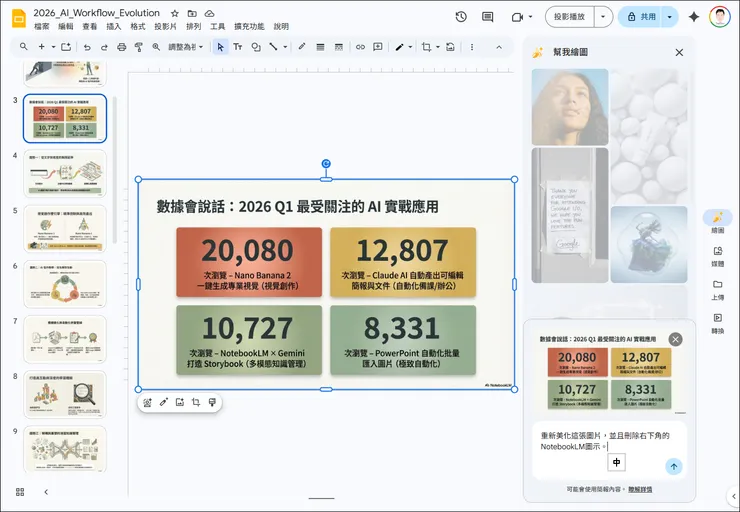Click the replace image icon
This screenshot has height=512, width=740.
(x=451, y=47)
